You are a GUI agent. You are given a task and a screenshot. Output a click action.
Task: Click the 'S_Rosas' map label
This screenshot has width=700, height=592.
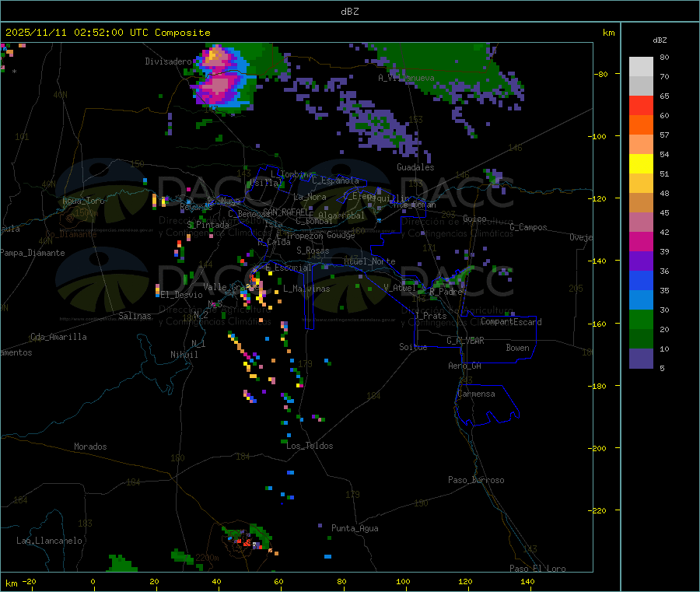[313, 250]
